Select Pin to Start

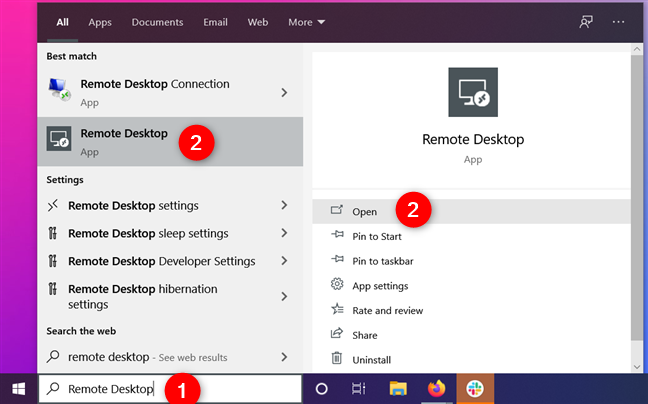(472, 236)
